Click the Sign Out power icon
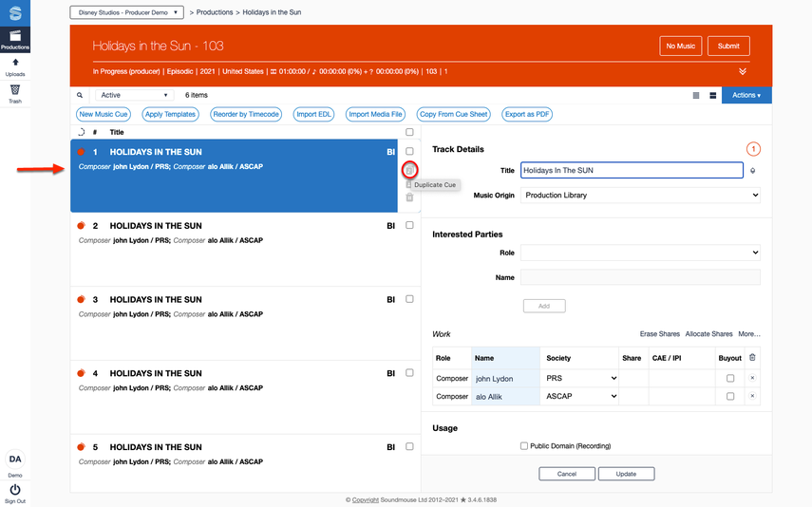Viewport: 812px width, 507px height. [15, 489]
